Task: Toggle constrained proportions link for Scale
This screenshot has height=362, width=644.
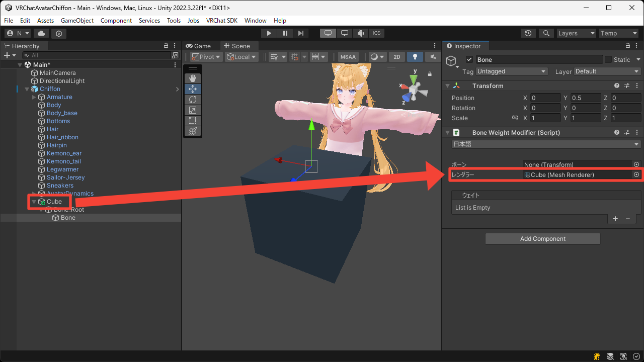Action: [515, 118]
